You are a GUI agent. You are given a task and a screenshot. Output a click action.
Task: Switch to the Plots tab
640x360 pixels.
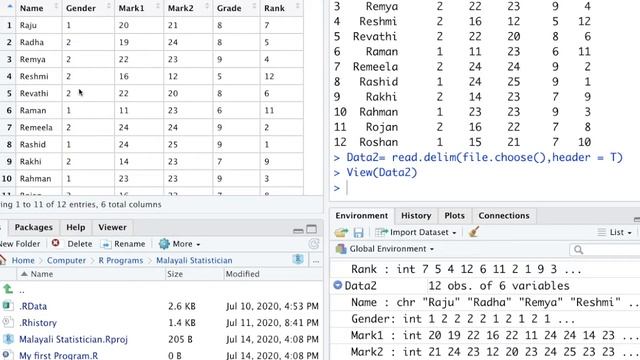[454, 216]
